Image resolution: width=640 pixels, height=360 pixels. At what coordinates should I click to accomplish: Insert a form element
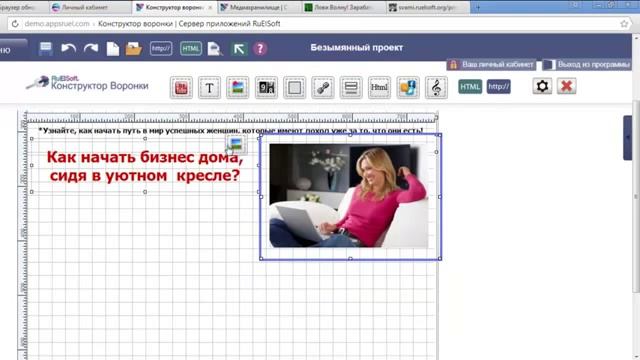351,87
